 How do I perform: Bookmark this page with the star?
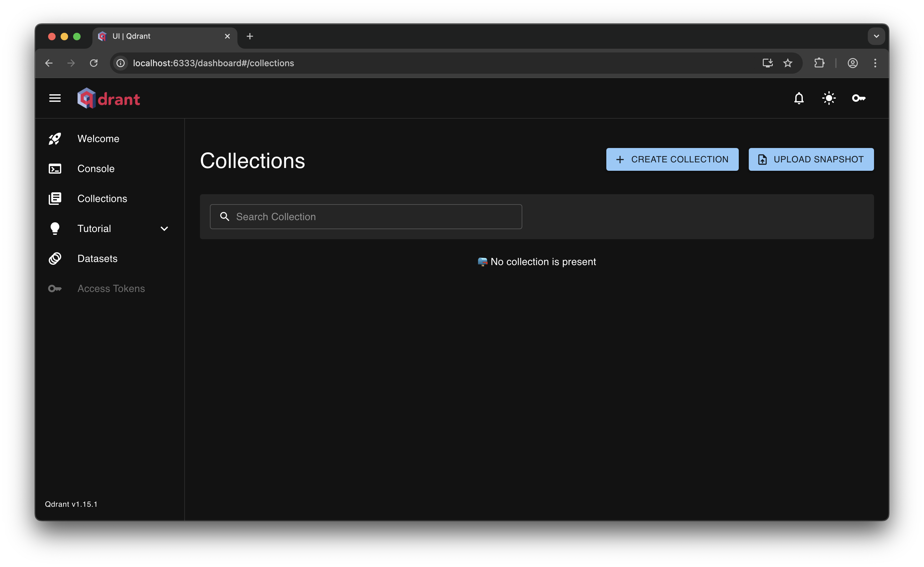787,63
